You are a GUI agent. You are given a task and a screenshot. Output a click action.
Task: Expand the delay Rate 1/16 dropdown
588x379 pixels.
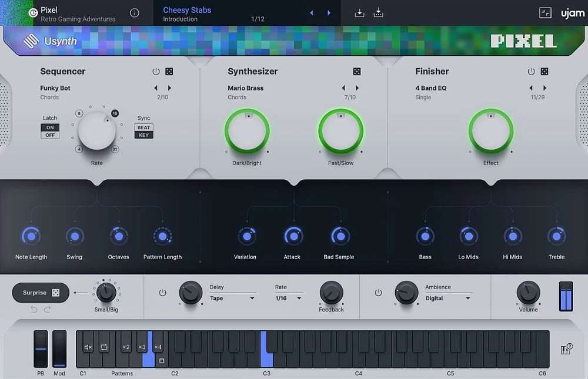pyautogui.click(x=289, y=298)
